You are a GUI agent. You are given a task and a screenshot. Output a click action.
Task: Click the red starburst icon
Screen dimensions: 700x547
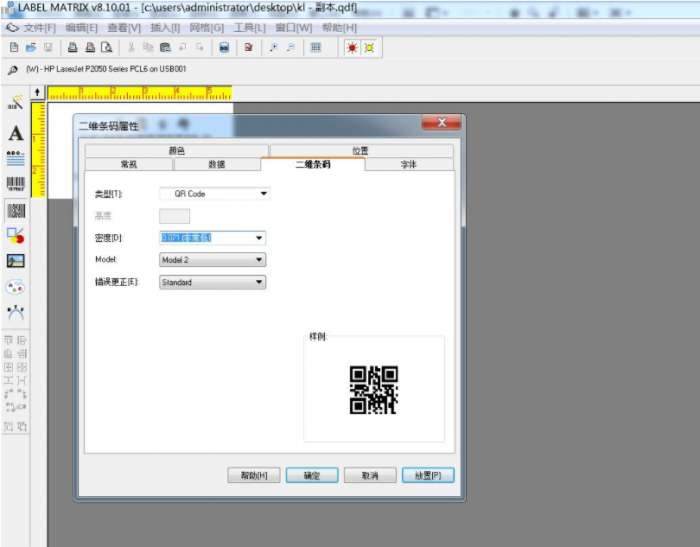pyautogui.click(x=352, y=48)
